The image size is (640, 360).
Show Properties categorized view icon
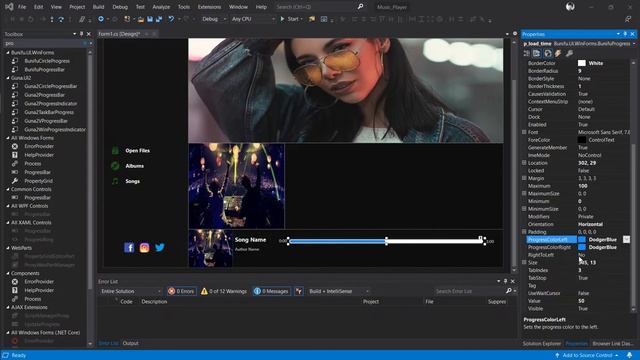(527, 53)
